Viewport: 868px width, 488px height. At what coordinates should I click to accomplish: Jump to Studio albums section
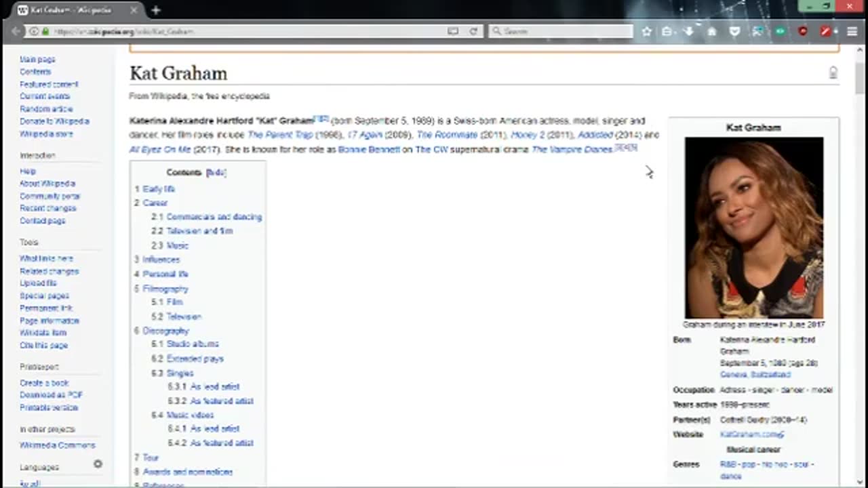coord(193,344)
